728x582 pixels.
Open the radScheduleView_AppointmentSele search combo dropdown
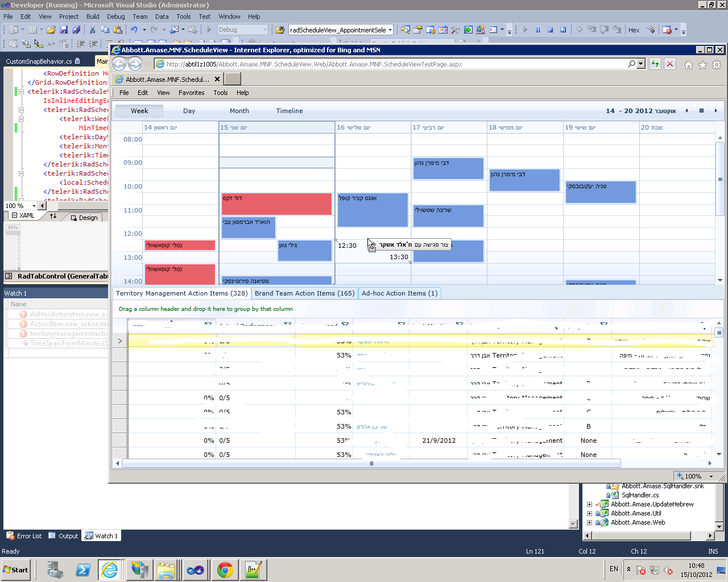pos(390,30)
